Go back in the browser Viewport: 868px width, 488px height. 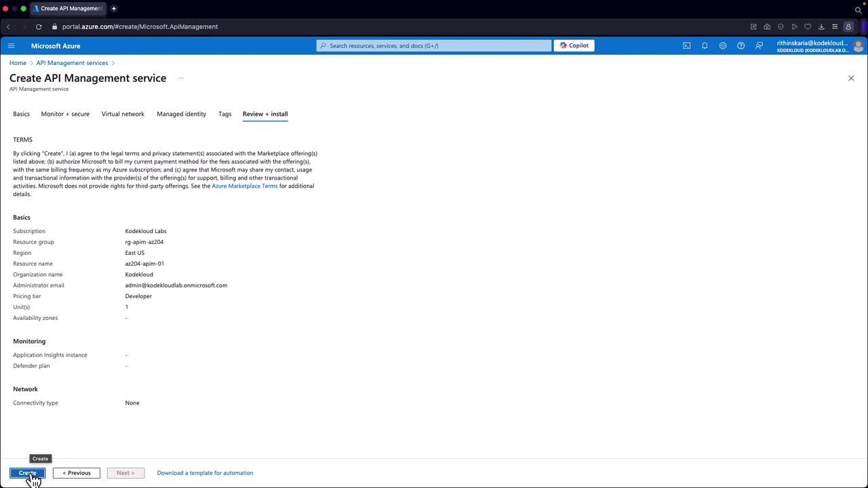pos(8,26)
